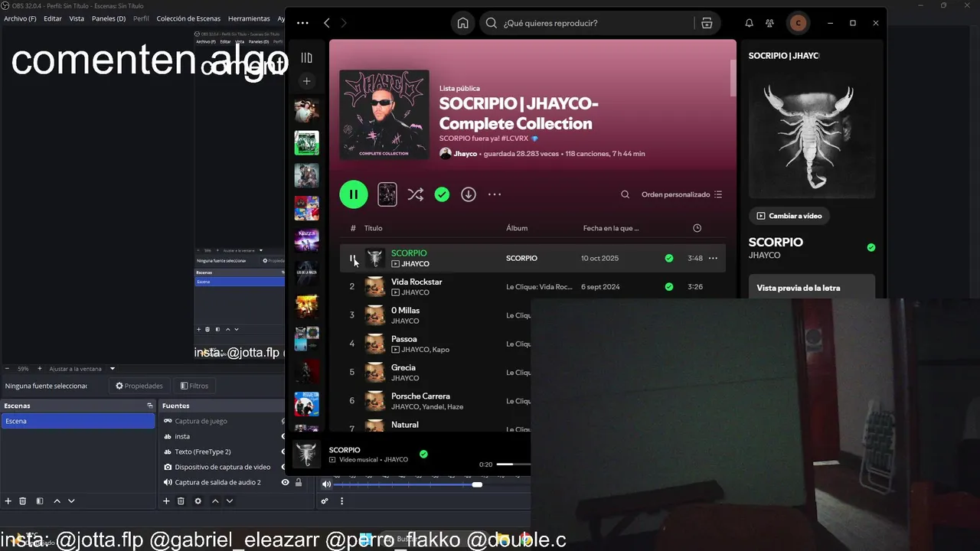This screenshot has width=980, height=551.
Task: Create a new playlist with plus icon
Action: (x=306, y=80)
